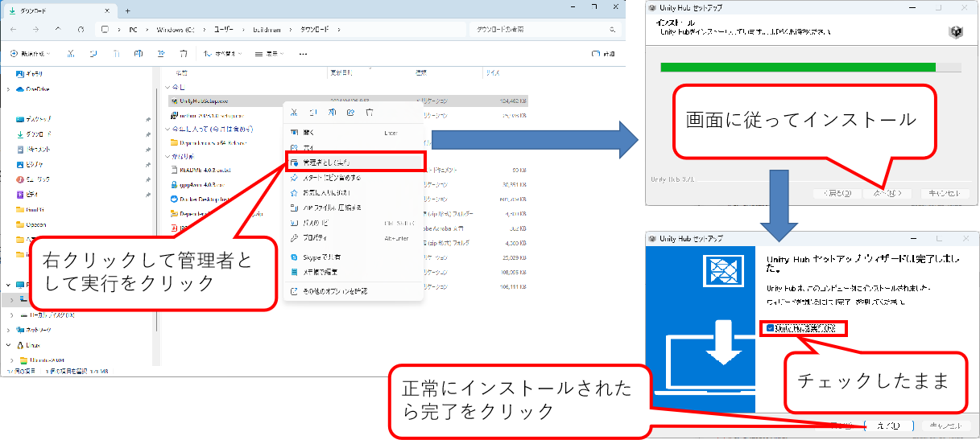Click the Share icon in Explorer toolbar

pyautogui.click(x=161, y=54)
